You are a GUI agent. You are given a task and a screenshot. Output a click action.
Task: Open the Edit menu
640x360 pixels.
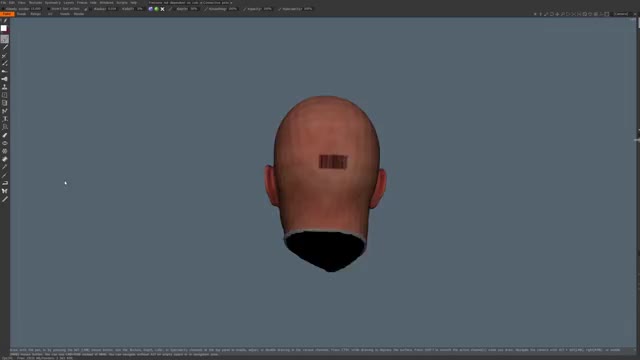(12, 2)
